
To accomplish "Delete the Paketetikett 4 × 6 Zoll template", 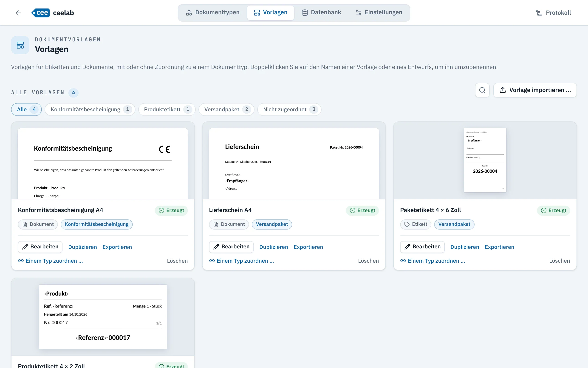I will pyautogui.click(x=560, y=261).
